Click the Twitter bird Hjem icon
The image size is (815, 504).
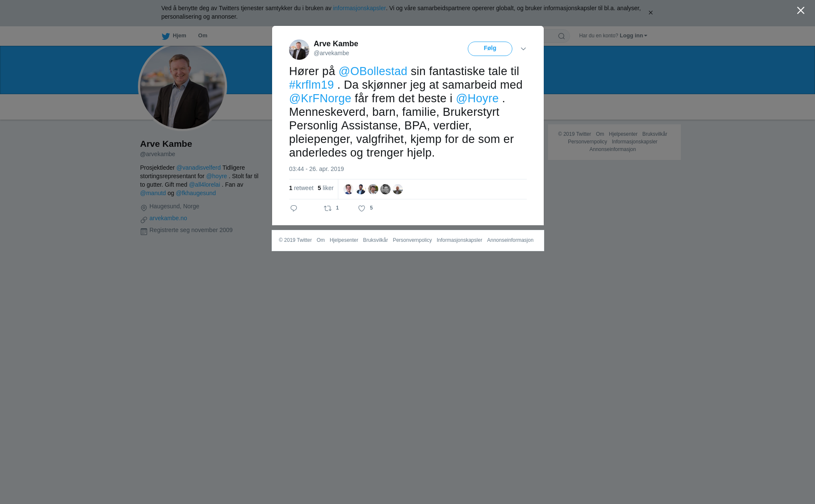point(166,36)
